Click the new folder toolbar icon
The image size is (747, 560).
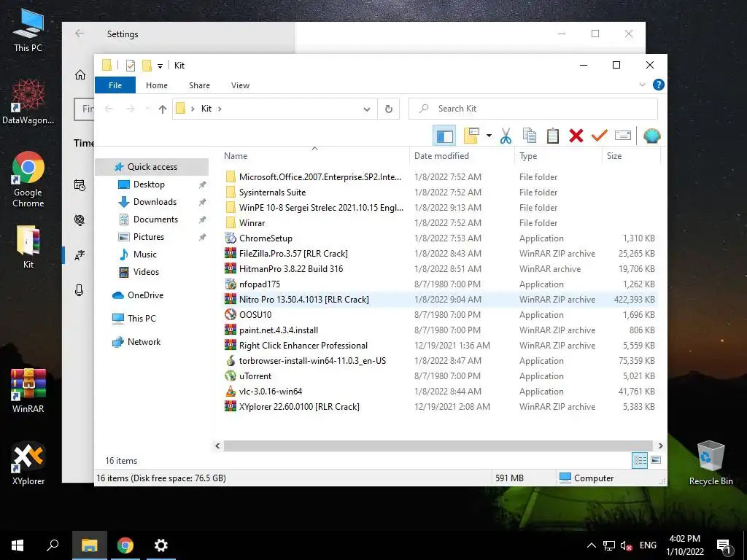[x=471, y=136]
